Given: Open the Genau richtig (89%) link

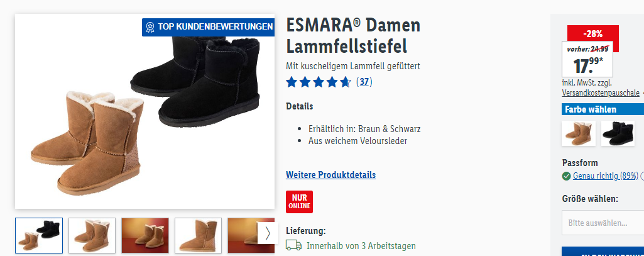Looking at the screenshot, I should [x=606, y=176].
